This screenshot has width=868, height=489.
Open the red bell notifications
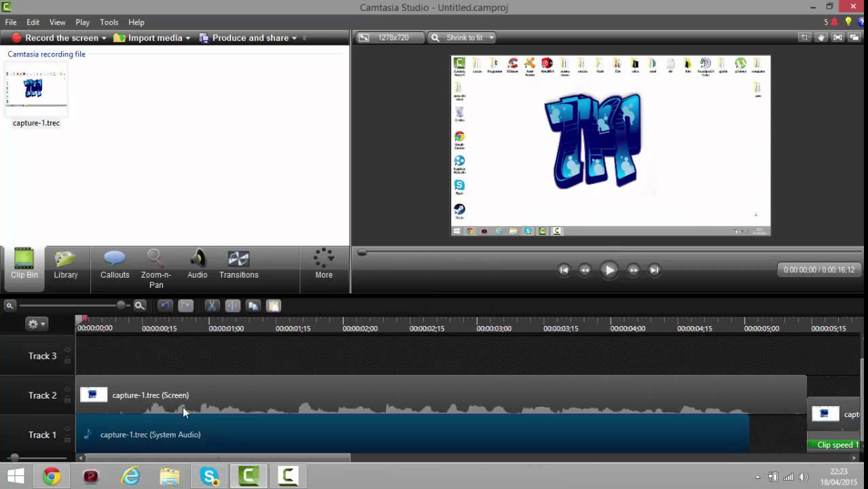click(x=835, y=22)
